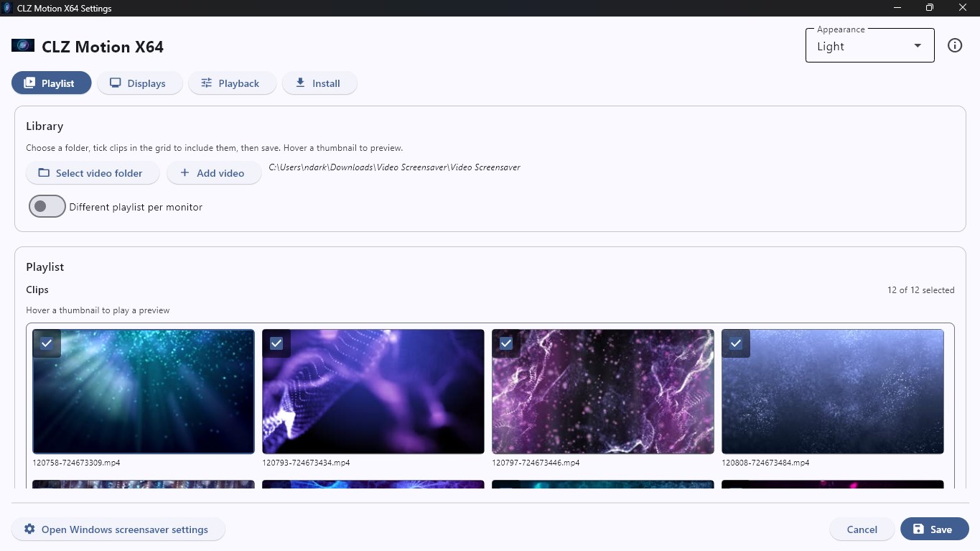
Task: Click the video folder path text
Action: [x=394, y=167]
